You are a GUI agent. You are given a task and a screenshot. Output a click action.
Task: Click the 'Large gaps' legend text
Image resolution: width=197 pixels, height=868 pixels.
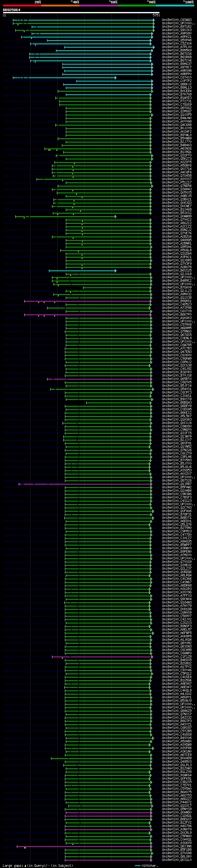click(13, 865)
